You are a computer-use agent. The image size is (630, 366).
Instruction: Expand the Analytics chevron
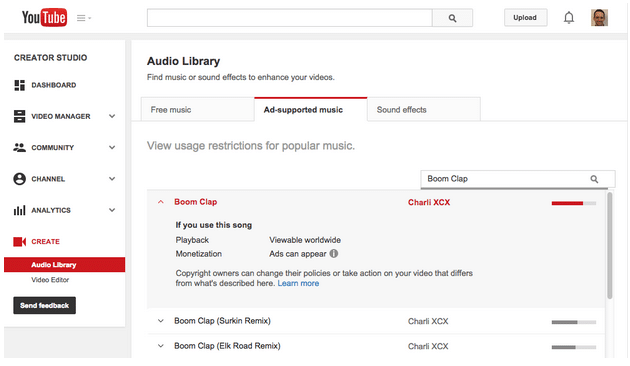(112, 210)
